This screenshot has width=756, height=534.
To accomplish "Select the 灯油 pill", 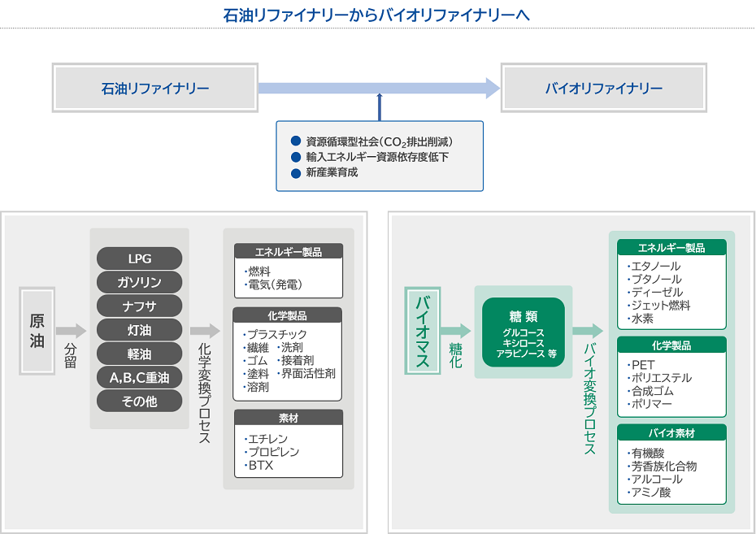I will 139,330.
